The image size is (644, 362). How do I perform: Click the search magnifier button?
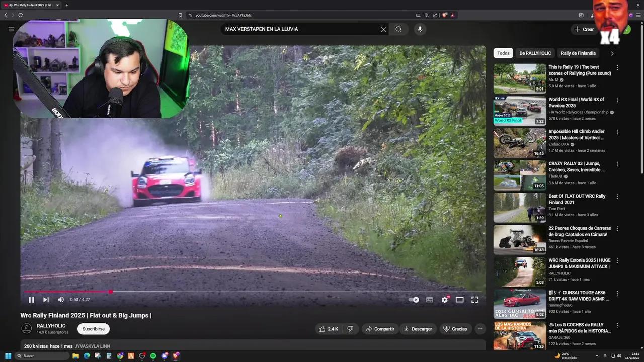(398, 29)
